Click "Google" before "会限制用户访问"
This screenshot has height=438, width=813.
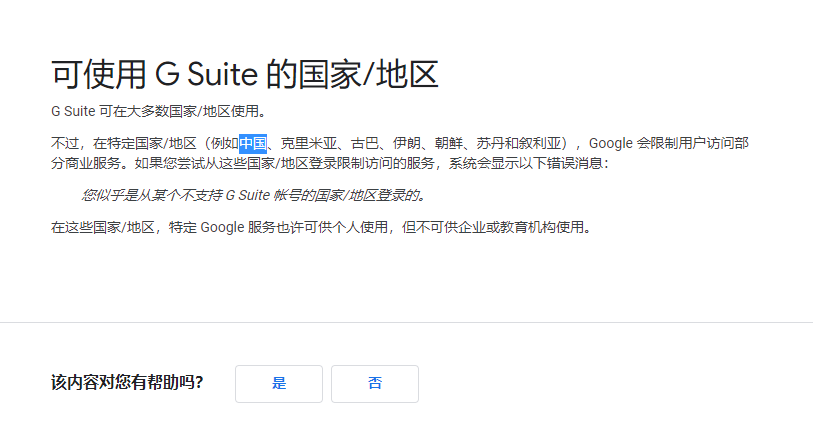[610, 143]
